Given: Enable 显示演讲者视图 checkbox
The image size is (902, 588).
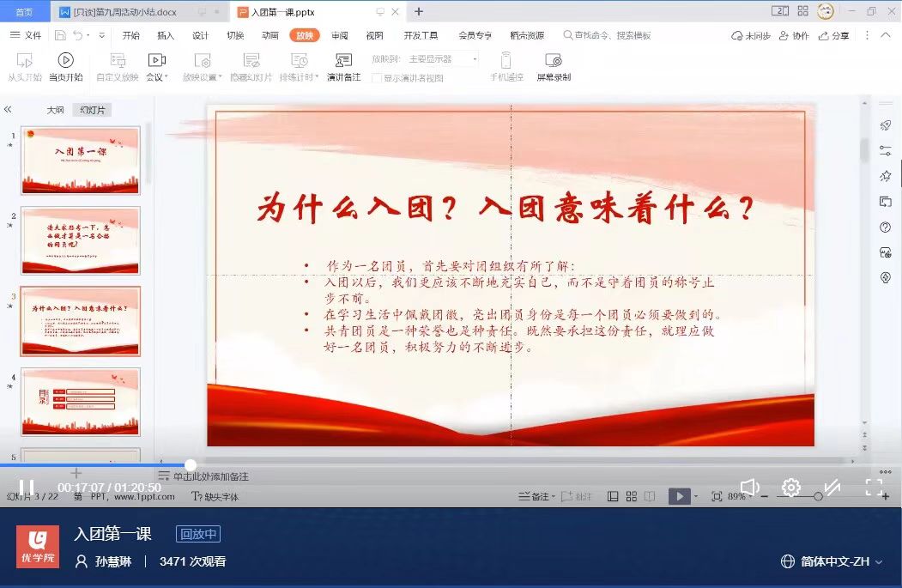Looking at the screenshot, I should click(x=378, y=78).
